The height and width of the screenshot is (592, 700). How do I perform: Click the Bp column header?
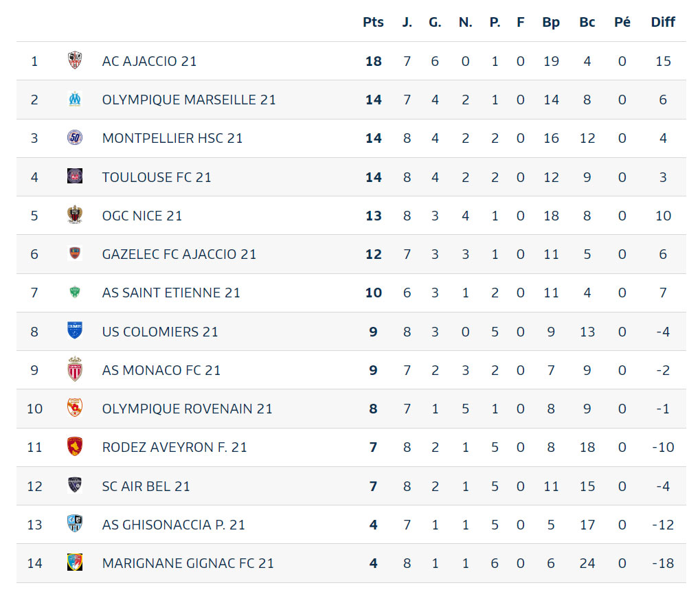(551, 22)
